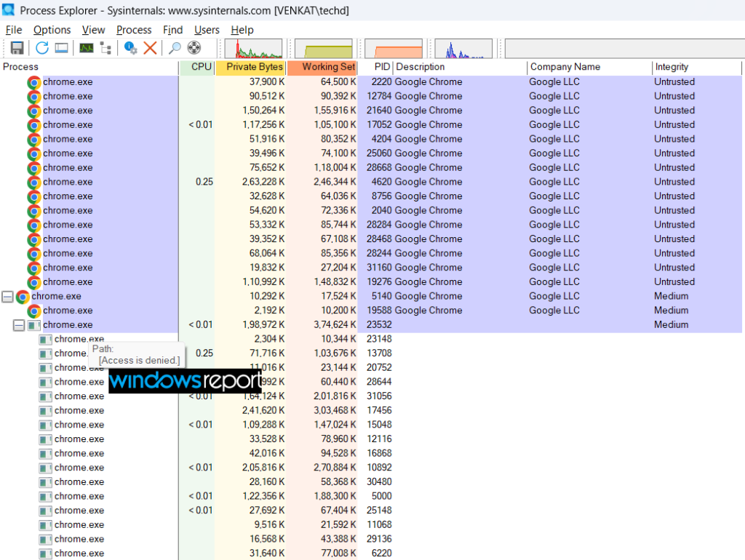Sort by the Process column header

point(89,67)
